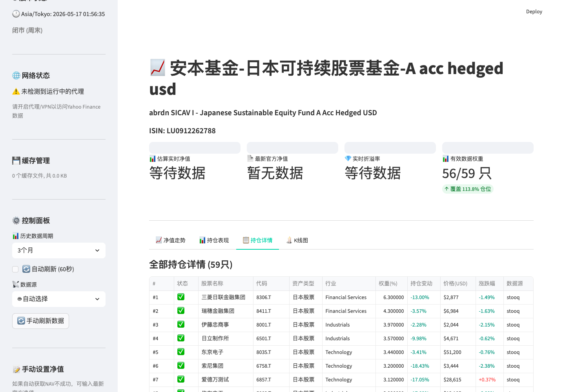The height and width of the screenshot is (392, 565).
Task: Click the green status check for 爱德万测试
Action: click(181, 379)
